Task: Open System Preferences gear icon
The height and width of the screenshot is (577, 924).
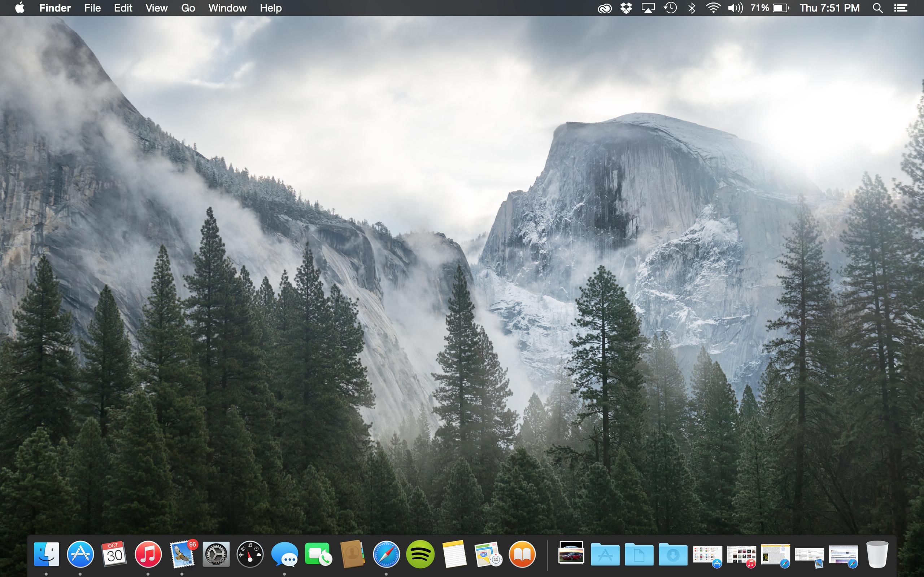Action: click(x=216, y=554)
